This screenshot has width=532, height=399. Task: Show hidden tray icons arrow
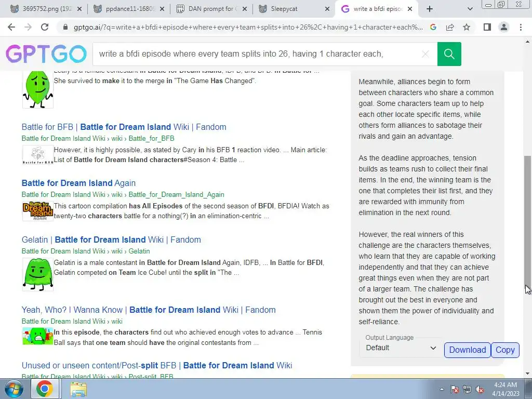442,389
